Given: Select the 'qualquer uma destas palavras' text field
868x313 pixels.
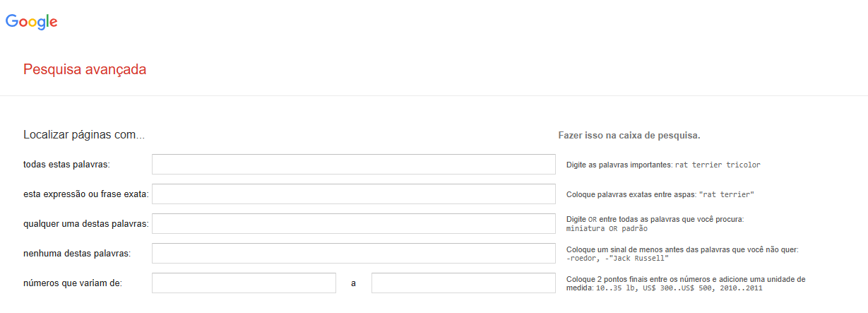Looking at the screenshot, I should pos(353,224).
